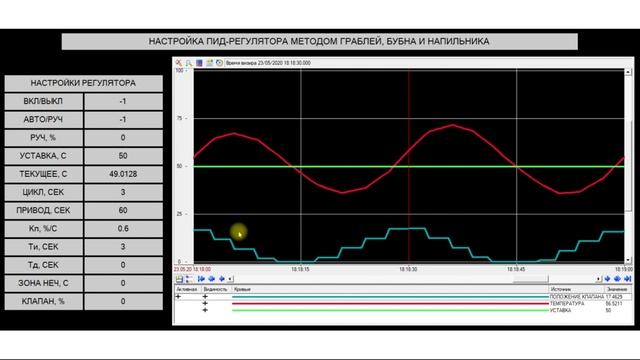Viewport: 640px width, 360px height.
Task: Click the УСТАВКА, С value field showing 50
Action: tap(123, 156)
